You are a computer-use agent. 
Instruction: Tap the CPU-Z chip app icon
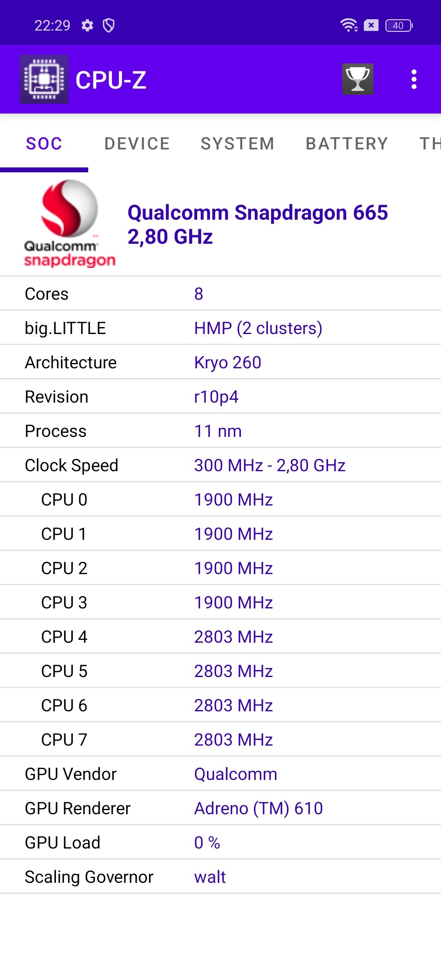point(44,79)
